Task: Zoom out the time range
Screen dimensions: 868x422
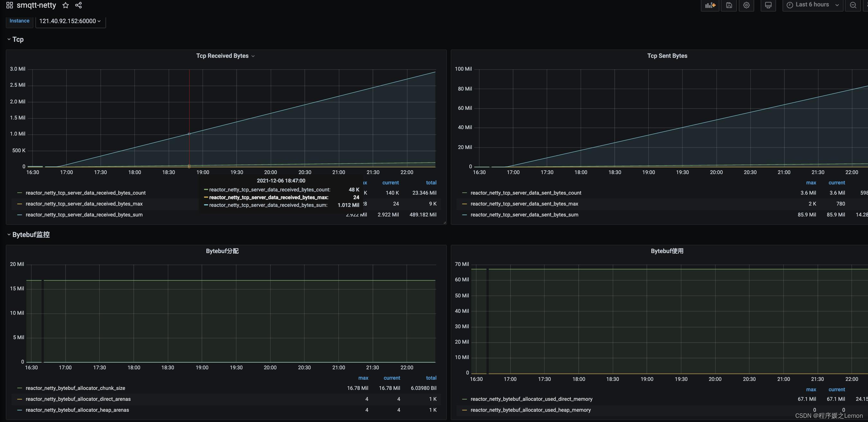Action: click(853, 5)
